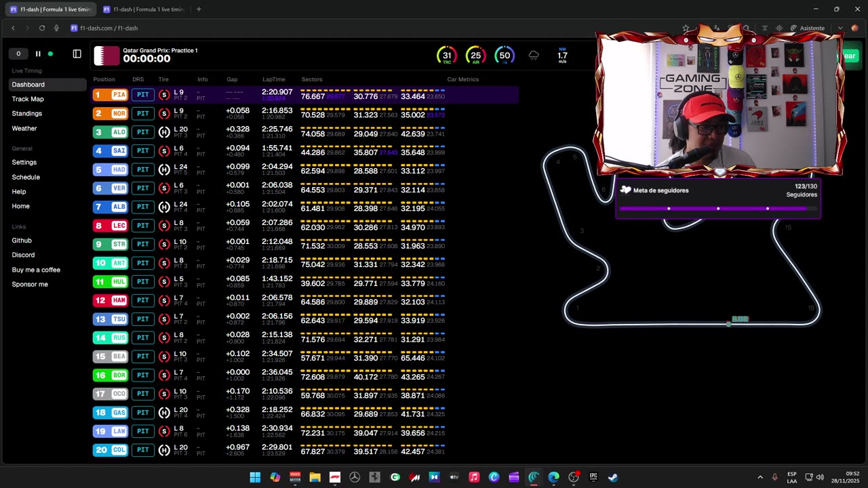
Task: Click the hard tire icon for GAS
Action: tap(164, 412)
